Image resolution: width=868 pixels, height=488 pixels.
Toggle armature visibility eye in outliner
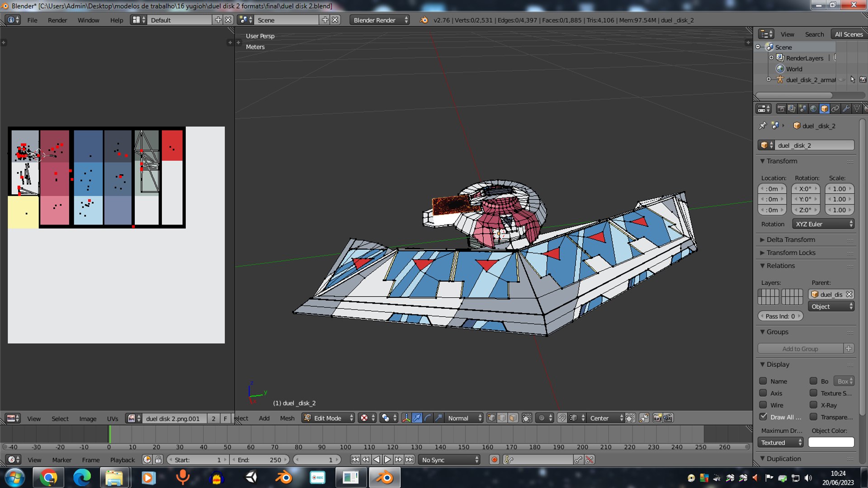[x=842, y=80]
